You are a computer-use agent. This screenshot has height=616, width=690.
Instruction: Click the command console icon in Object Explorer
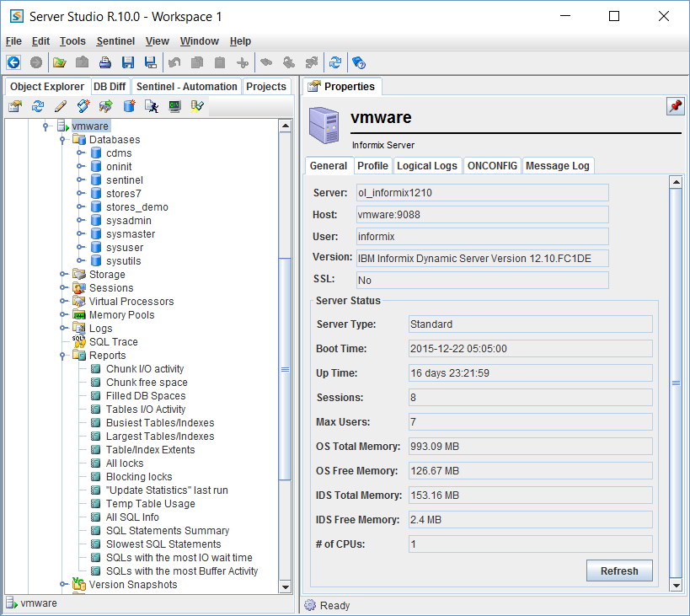174,106
